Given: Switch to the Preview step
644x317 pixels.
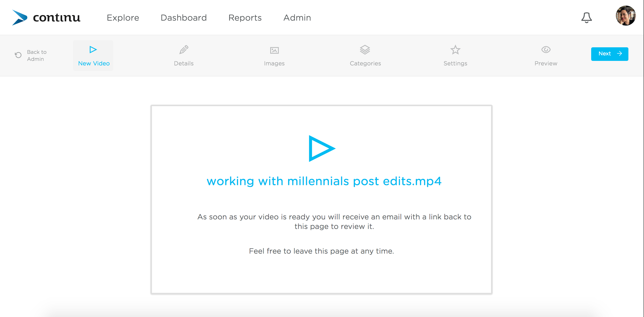Looking at the screenshot, I should [x=546, y=56].
